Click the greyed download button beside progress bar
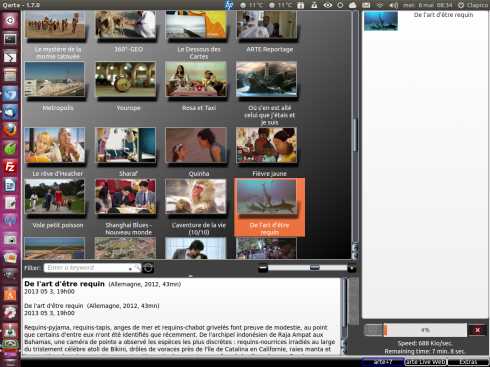 (x=373, y=330)
